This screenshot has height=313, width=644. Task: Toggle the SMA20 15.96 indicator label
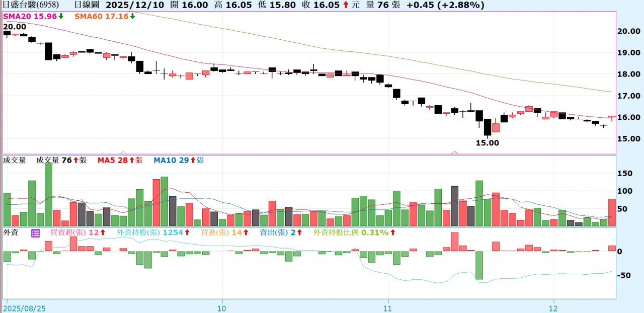pos(30,16)
